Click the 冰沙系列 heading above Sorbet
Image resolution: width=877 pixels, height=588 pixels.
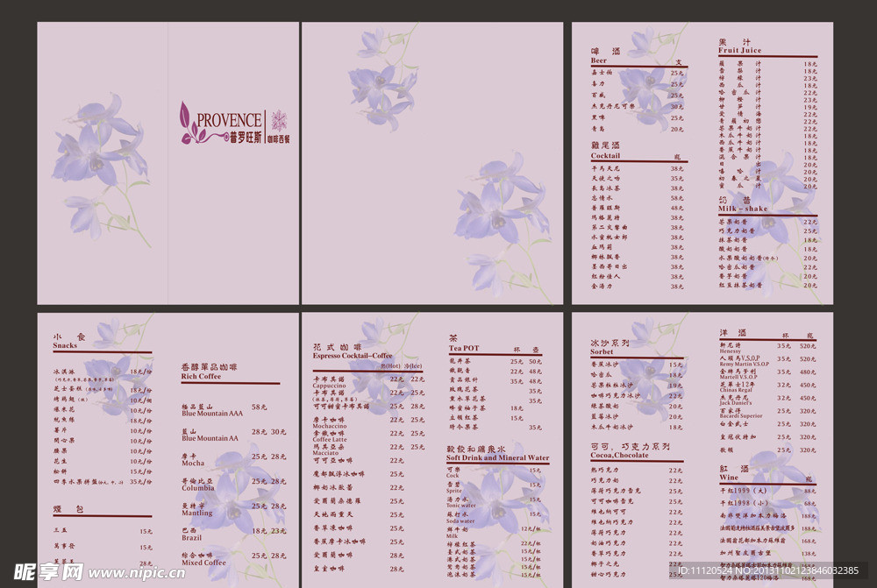(610, 343)
